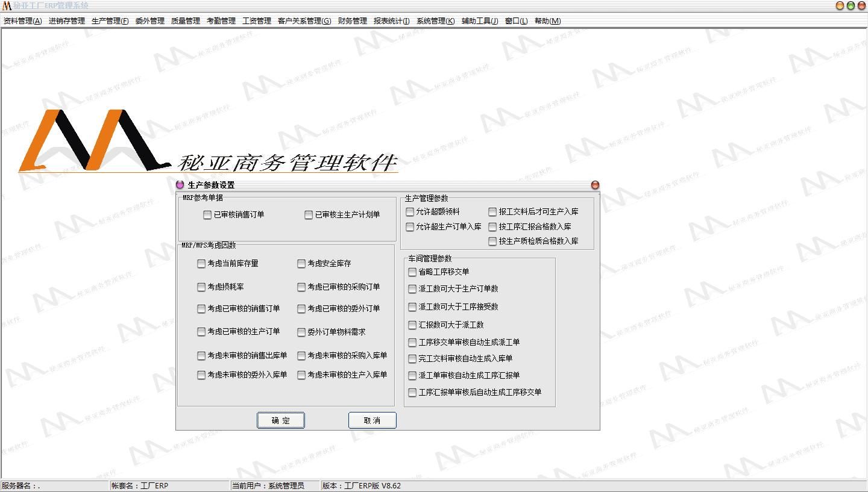
Task: Check the 考虑已审核的销售订单 box
Action: pyautogui.click(x=201, y=308)
